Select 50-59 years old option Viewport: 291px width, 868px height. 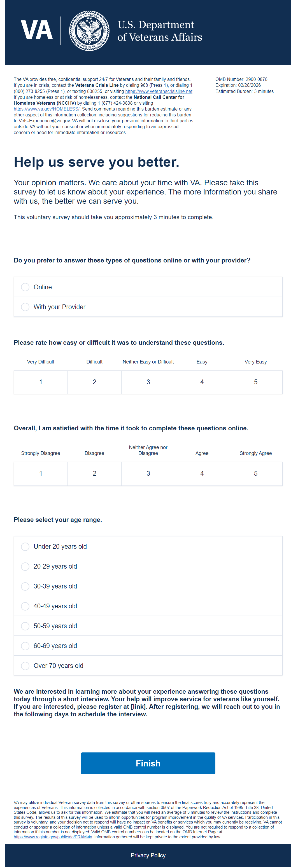[25, 626]
